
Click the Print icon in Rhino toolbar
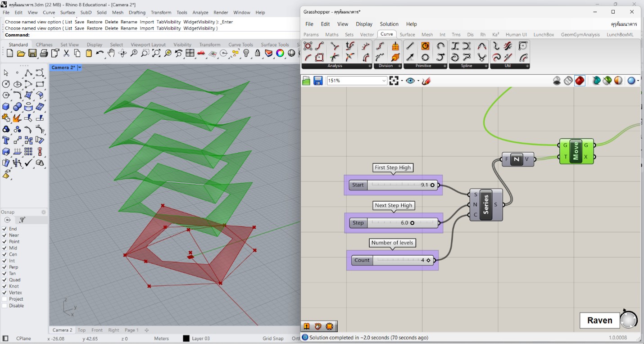(44, 54)
